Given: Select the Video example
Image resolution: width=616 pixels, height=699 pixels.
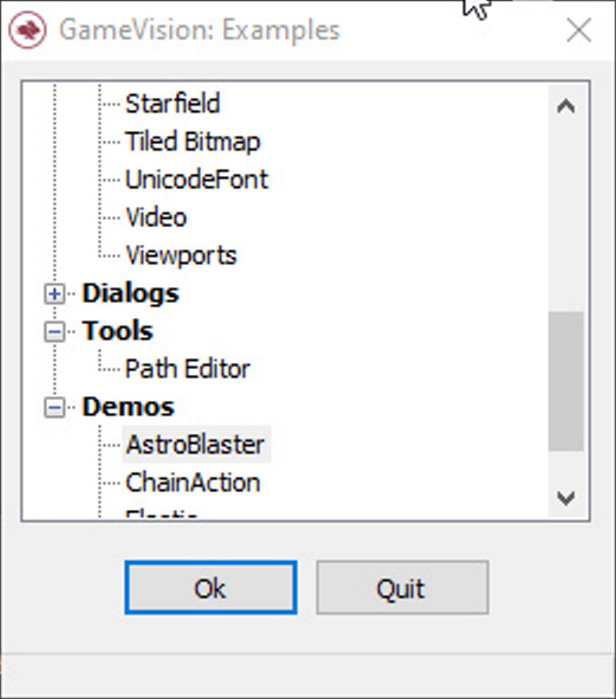Looking at the screenshot, I should click(156, 217).
